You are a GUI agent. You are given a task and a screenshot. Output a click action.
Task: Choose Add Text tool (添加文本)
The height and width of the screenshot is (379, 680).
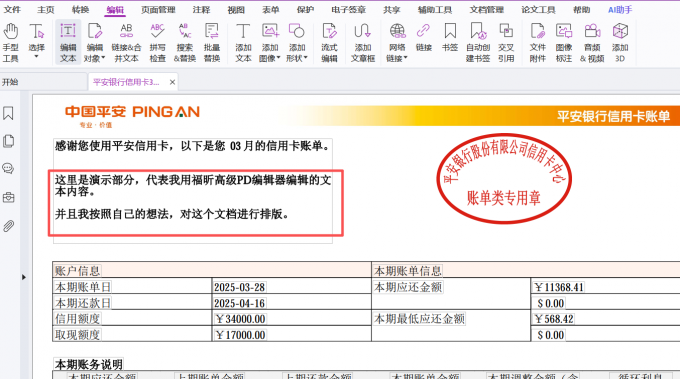point(243,42)
